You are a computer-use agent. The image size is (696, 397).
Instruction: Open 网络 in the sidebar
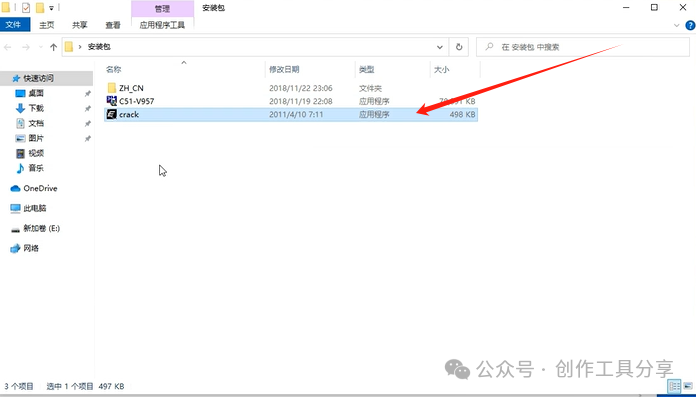pos(31,248)
